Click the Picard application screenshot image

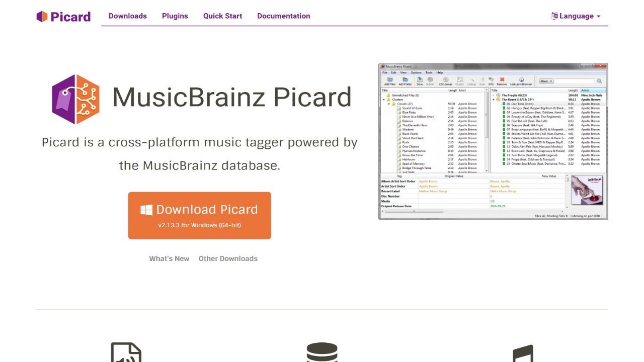[493, 141]
